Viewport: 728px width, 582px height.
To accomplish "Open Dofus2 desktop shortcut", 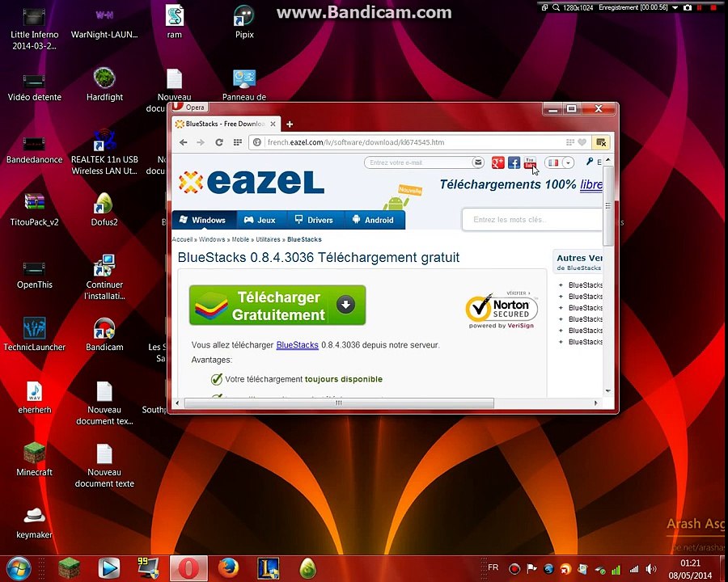I will pos(104,209).
